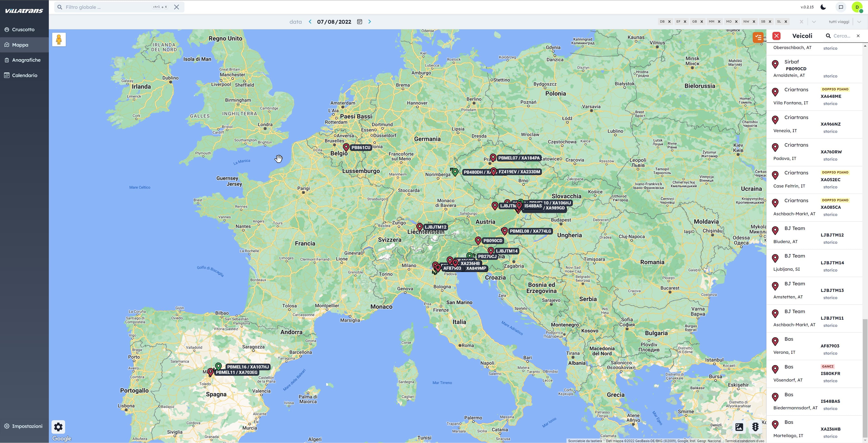The height and width of the screenshot is (443, 868).
Task: Remove the SL filter tag
Action: [786, 21]
